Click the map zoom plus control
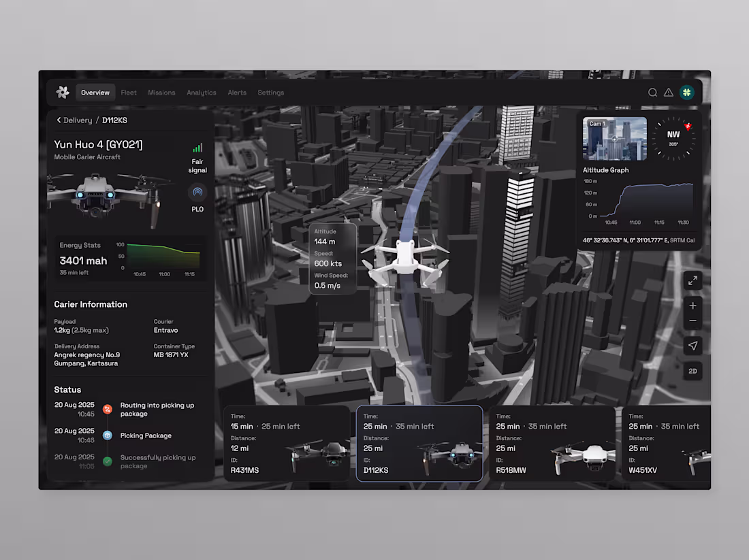 [692, 305]
